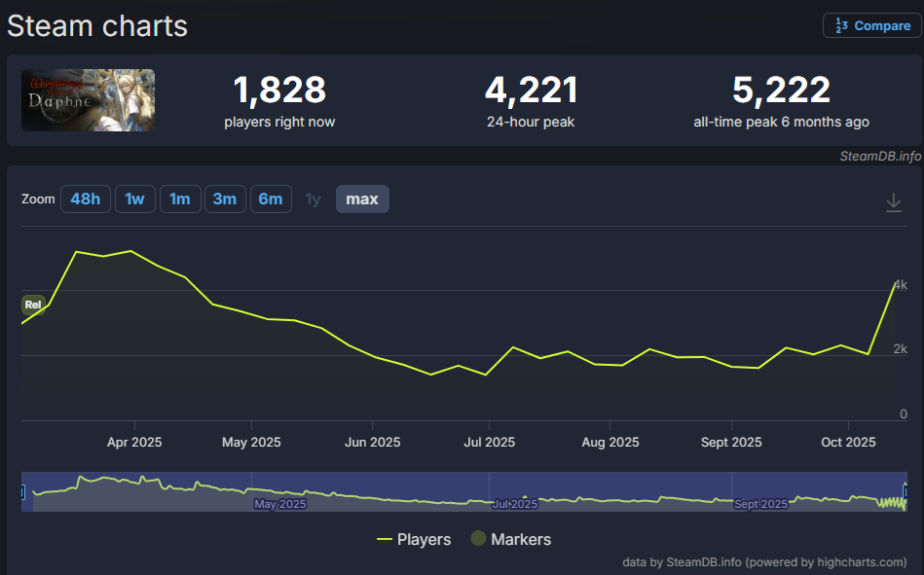Image resolution: width=924 pixels, height=575 pixels.
Task: Click the 1,828 players right now stat
Action: (x=279, y=101)
